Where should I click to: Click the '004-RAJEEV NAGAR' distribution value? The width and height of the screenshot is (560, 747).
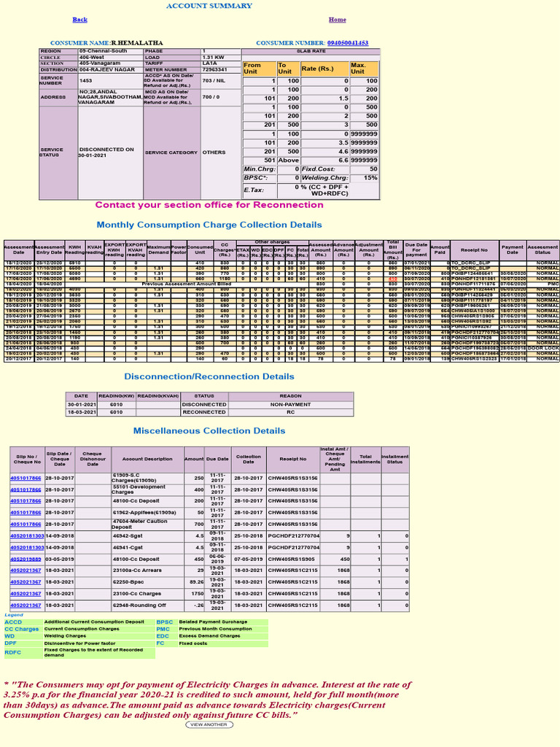107,69
